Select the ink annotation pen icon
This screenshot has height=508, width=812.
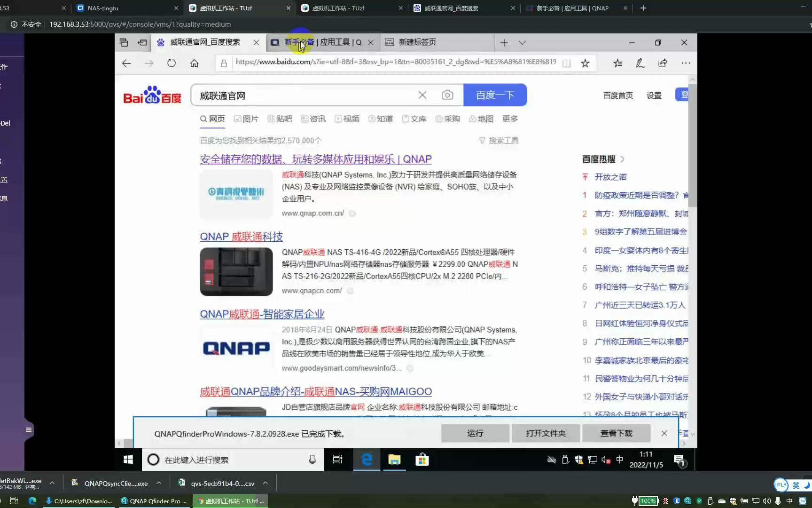click(640, 63)
